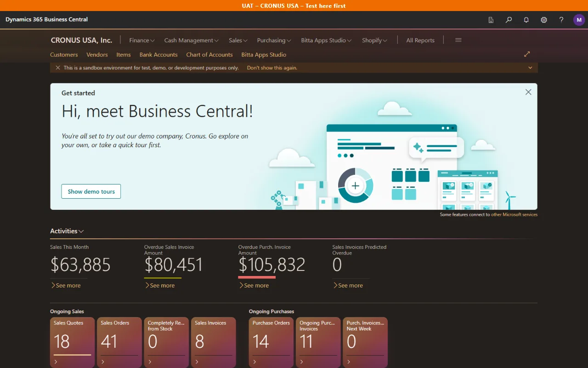Open the $80,451 overdue sales amount
This screenshot has height=368, width=588.
(174, 264)
